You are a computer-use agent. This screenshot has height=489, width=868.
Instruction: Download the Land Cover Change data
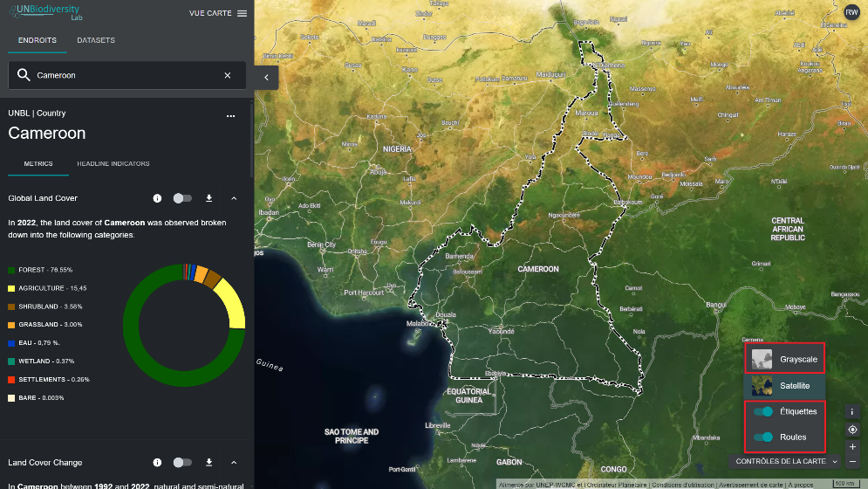tap(208, 463)
